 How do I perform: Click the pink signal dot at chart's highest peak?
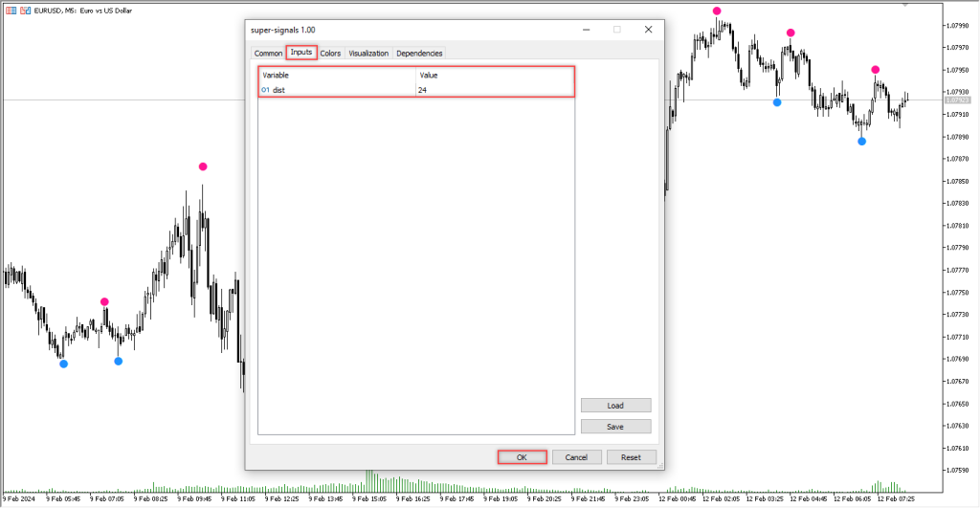[x=717, y=11]
